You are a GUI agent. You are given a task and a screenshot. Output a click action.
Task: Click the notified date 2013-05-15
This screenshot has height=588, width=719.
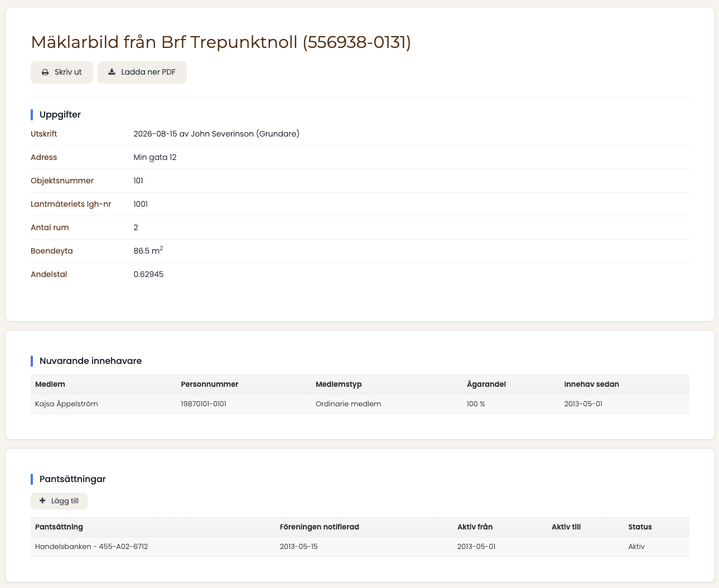[299, 547]
